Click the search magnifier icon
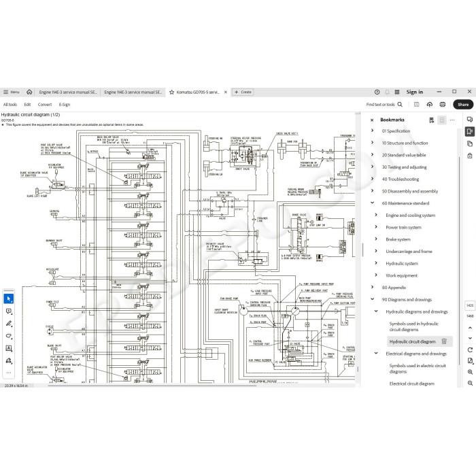This screenshot has height=476, width=476. coord(400,105)
